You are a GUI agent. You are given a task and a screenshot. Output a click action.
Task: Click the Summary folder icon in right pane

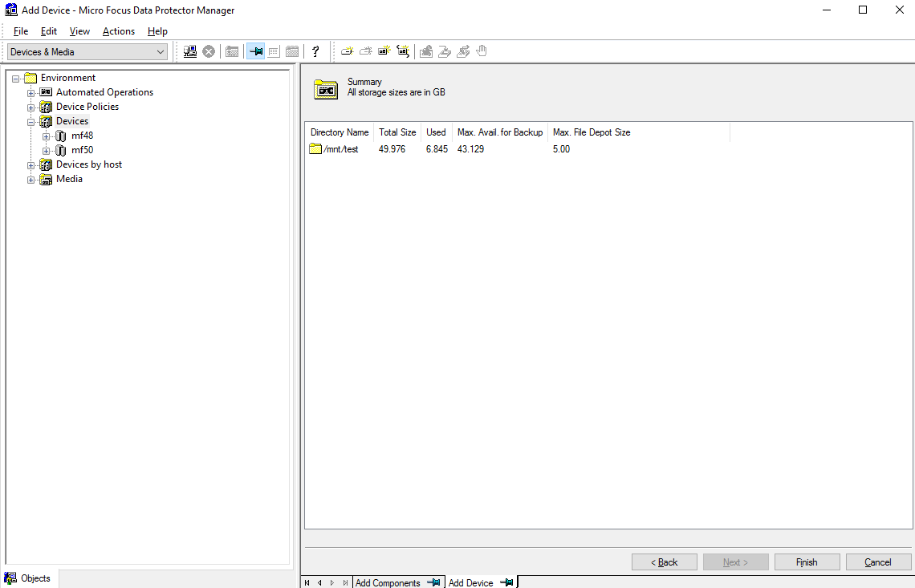pos(326,90)
